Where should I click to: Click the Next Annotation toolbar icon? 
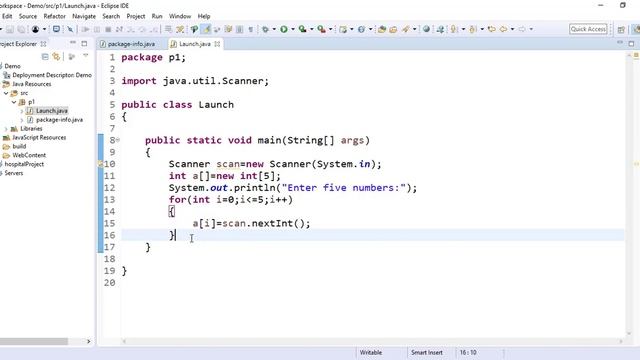point(453,29)
